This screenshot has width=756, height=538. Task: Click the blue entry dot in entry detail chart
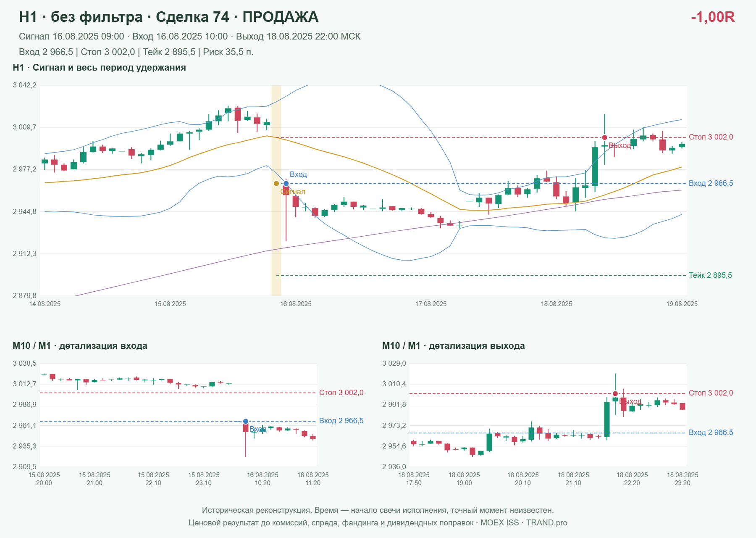pos(246,421)
